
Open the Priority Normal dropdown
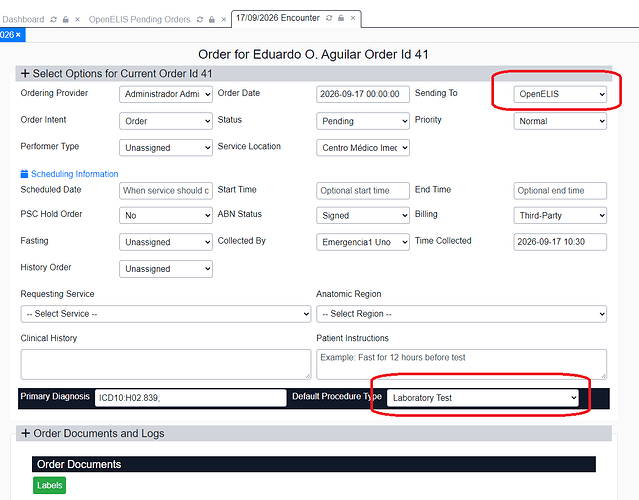[560, 121]
